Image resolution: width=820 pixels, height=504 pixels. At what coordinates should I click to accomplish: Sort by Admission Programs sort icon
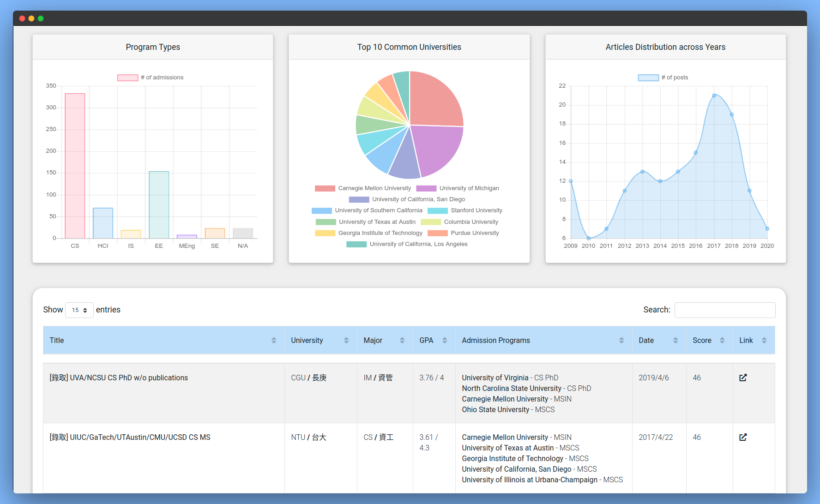tap(621, 340)
